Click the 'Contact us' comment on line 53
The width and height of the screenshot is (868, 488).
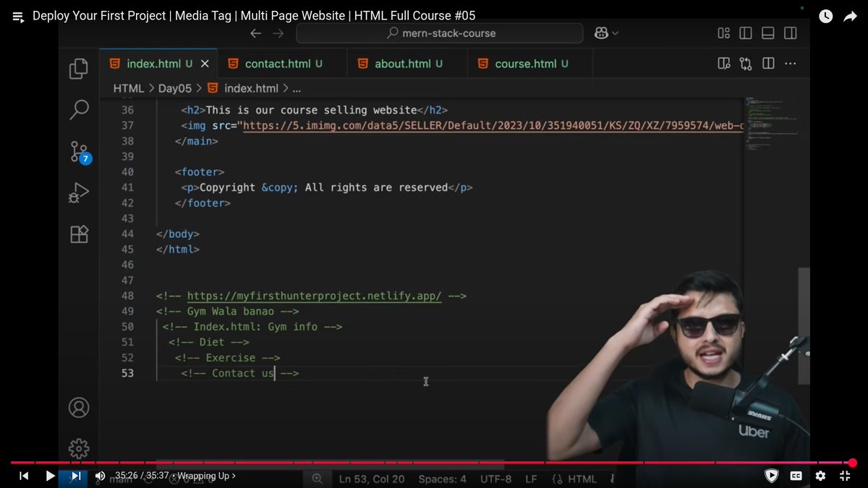click(x=240, y=373)
